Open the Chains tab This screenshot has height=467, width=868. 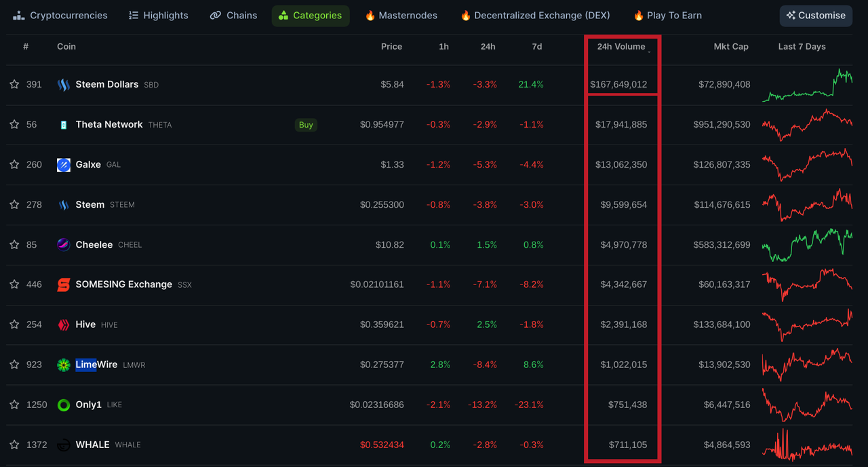233,16
